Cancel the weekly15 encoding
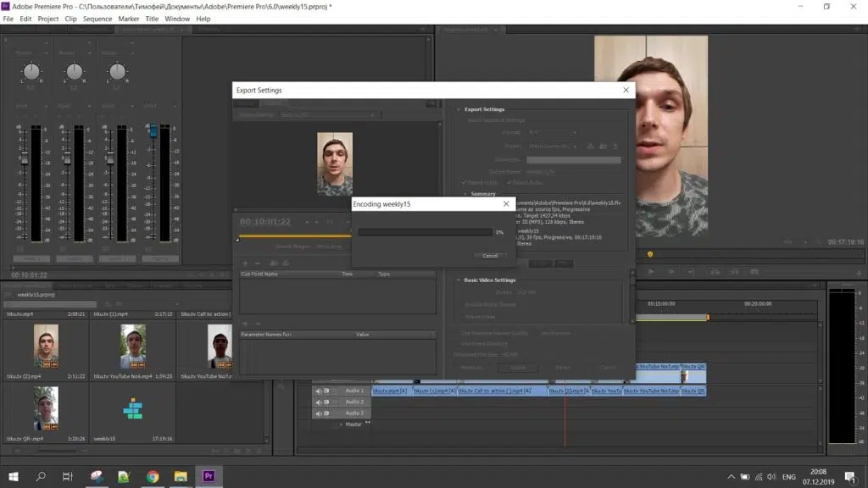868x488 pixels. pyautogui.click(x=490, y=256)
